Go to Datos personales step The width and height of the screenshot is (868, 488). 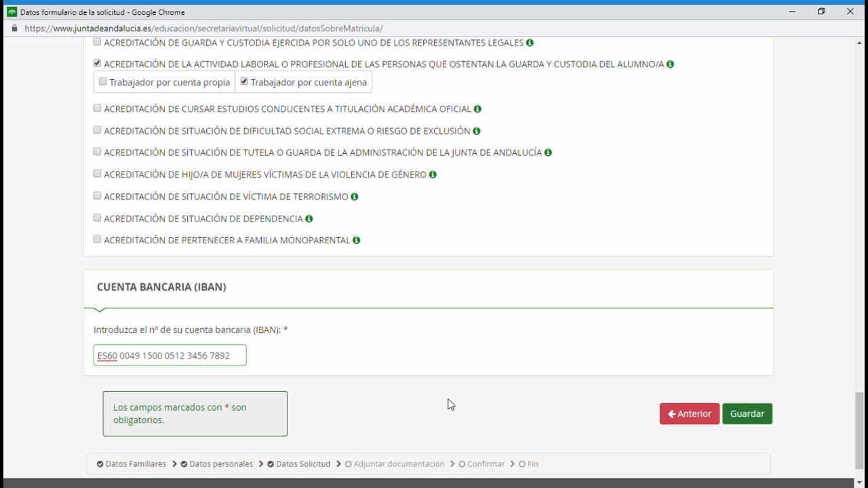(x=217, y=464)
